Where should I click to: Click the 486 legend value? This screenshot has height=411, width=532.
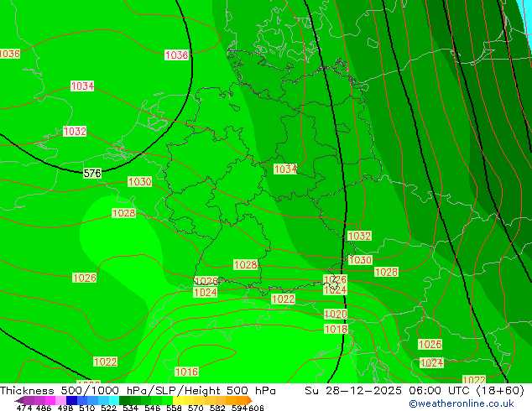[x=44, y=408]
